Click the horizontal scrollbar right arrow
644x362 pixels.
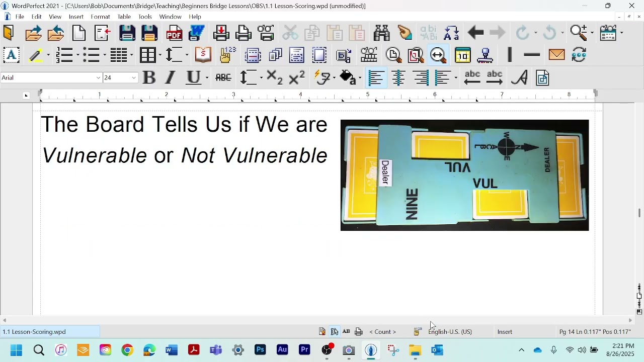pos(630,320)
